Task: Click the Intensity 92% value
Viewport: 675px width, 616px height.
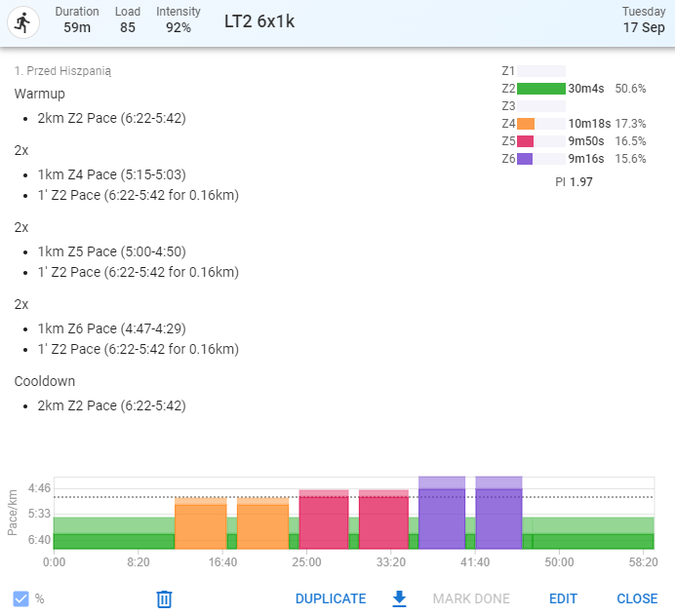Action: click(x=179, y=27)
